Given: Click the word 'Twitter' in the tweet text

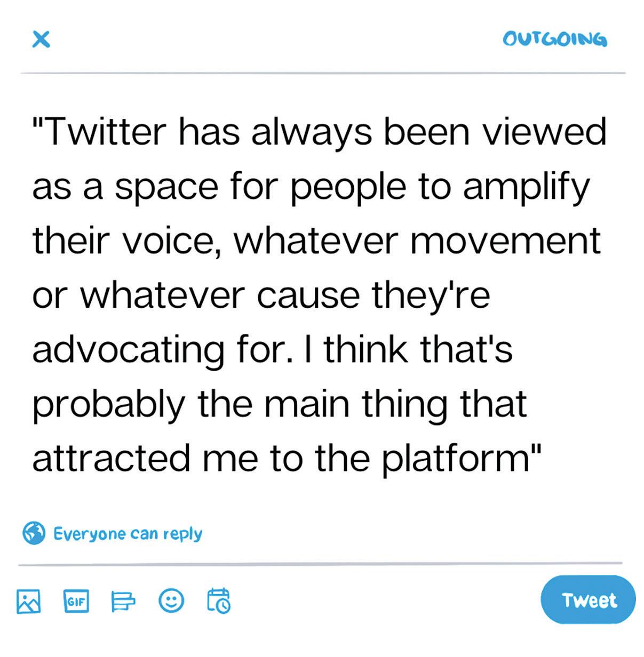Looking at the screenshot, I should (106, 131).
